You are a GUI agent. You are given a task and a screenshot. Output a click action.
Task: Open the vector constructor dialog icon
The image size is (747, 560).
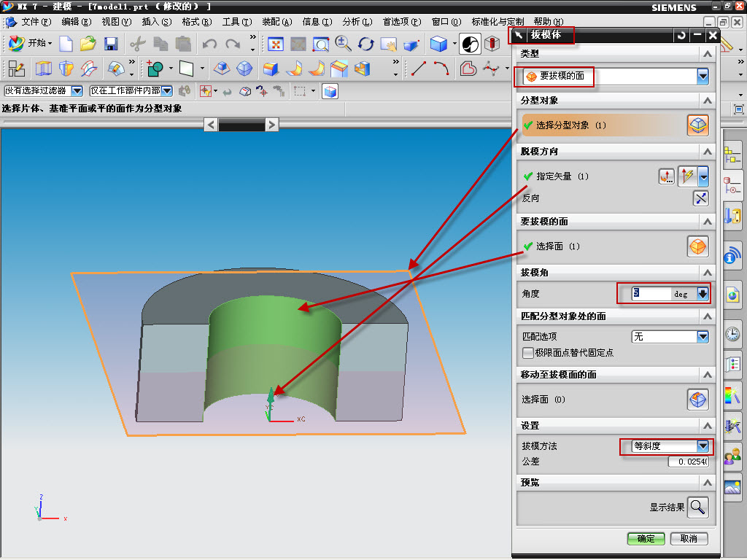667,176
